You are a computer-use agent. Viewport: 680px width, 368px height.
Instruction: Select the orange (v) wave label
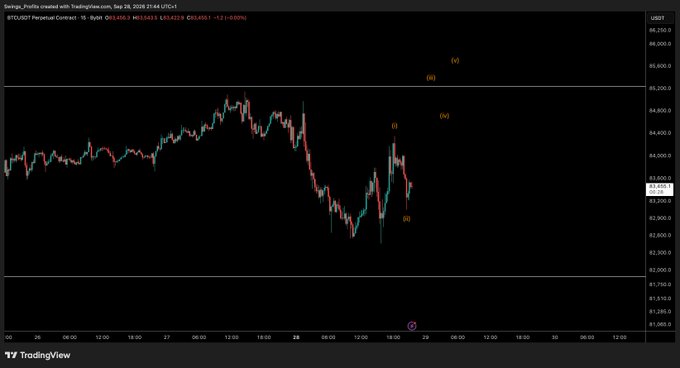coord(455,61)
